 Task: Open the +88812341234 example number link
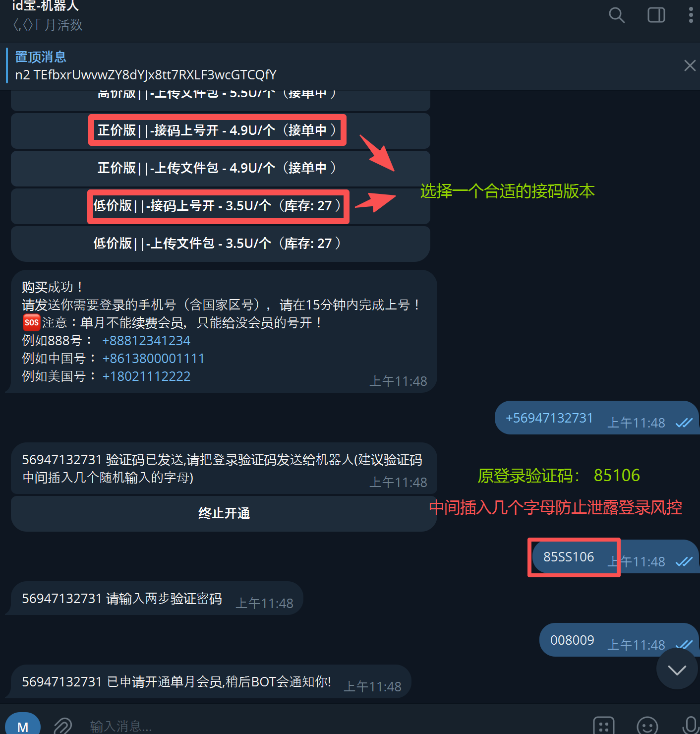tap(146, 341)
